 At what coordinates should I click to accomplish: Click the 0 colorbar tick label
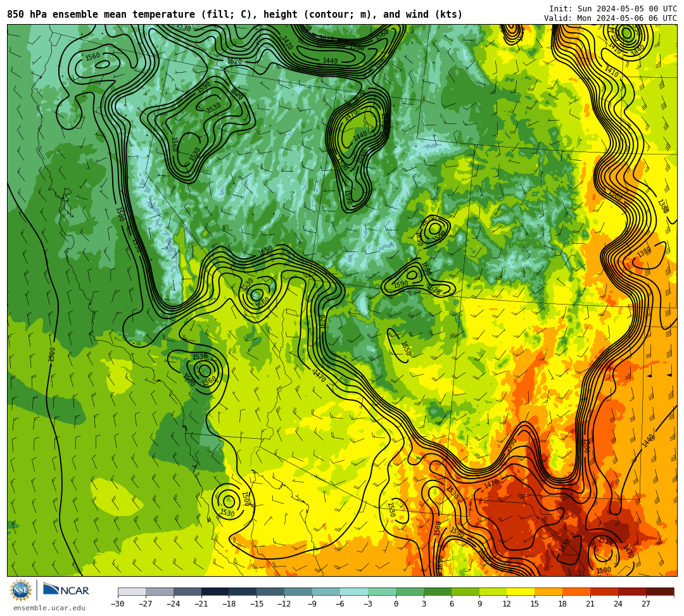tap(396, 604)
